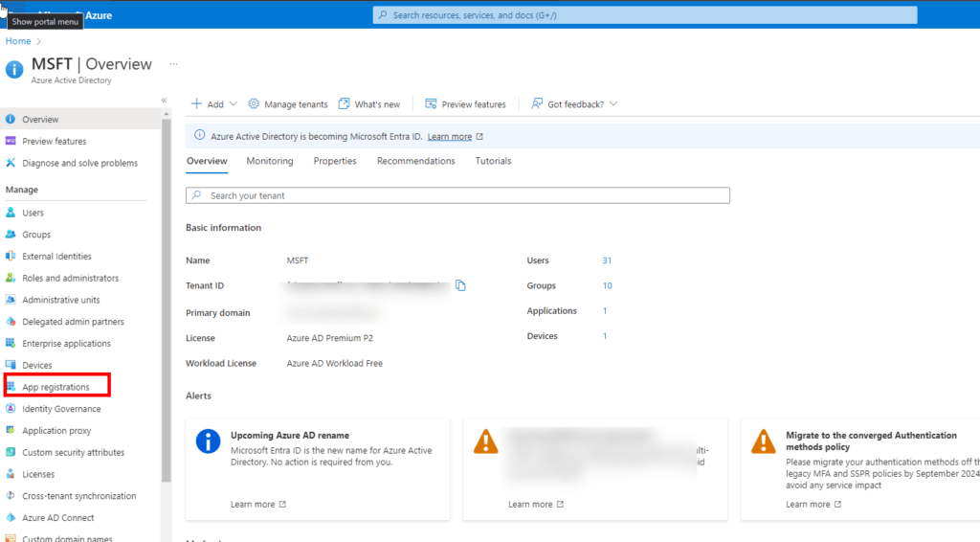Viewport: 980px width, 542px height.
Task: Open the ellipsis more options menu
Action: 173,64
